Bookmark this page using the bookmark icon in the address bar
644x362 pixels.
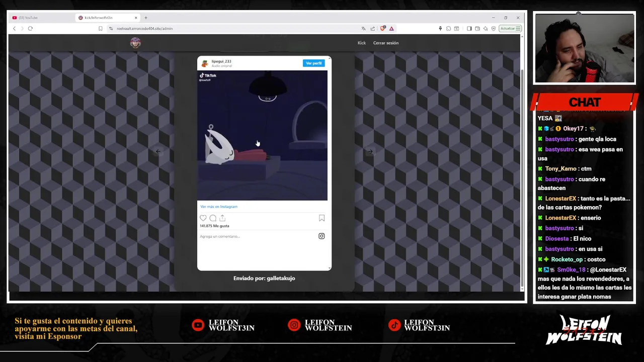click(101, 29)
